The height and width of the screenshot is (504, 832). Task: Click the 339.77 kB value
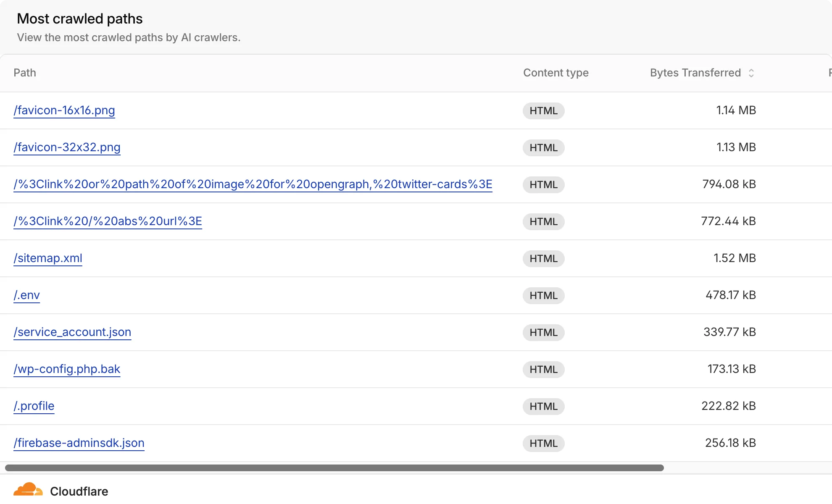(730, 332)
